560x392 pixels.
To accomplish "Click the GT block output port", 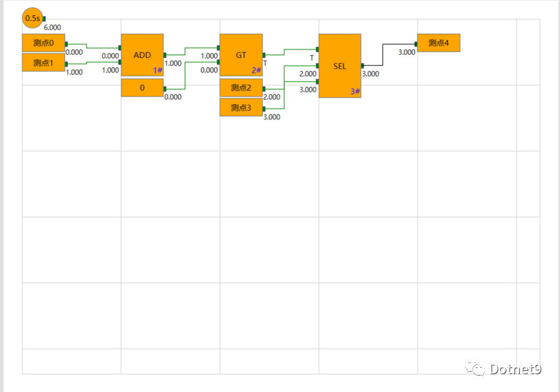I will [x=264, y=55].
